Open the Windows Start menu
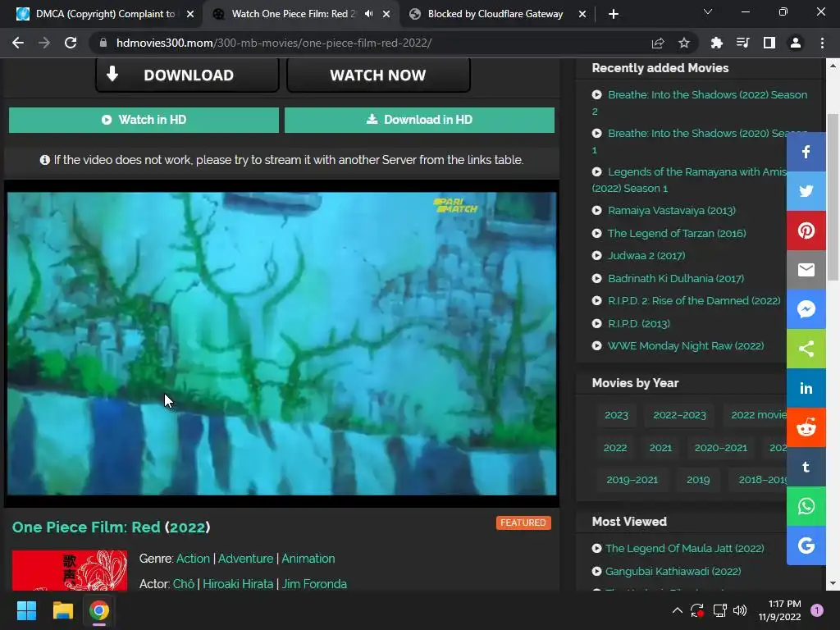The image size is (840, 630). pos(26,610)
